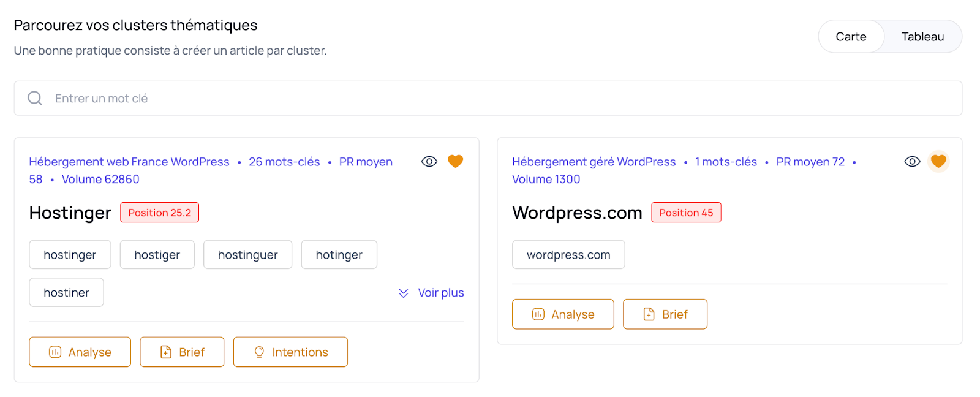
Task: Click heart icon on Wordpress.com cluster
Action: [x=938, y=161]
